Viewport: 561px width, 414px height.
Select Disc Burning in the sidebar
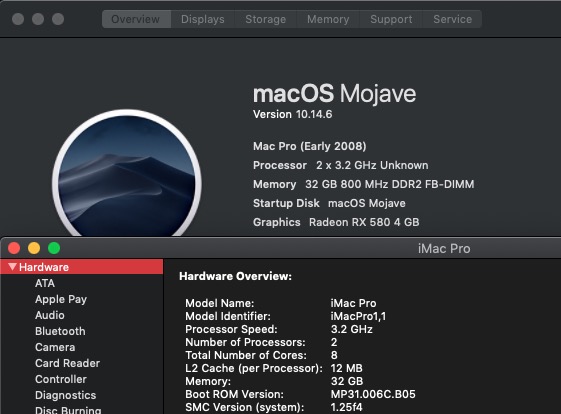(x=68, y=410)
